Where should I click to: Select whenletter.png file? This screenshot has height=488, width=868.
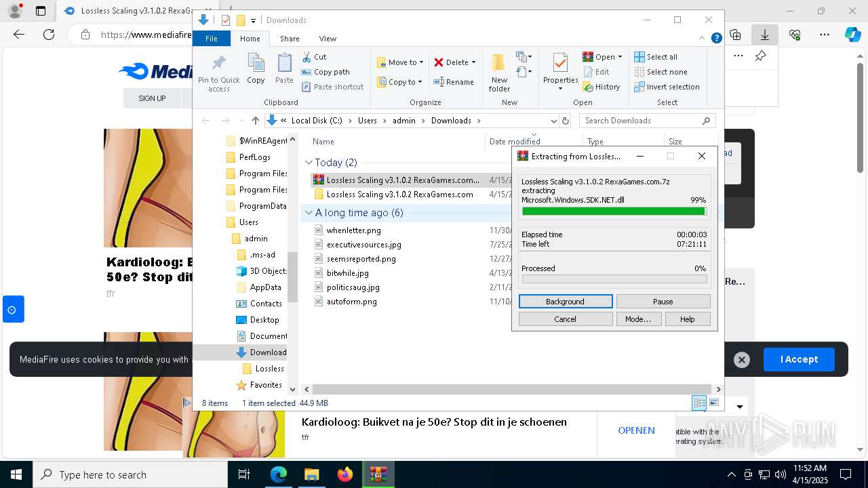[354, 230]
